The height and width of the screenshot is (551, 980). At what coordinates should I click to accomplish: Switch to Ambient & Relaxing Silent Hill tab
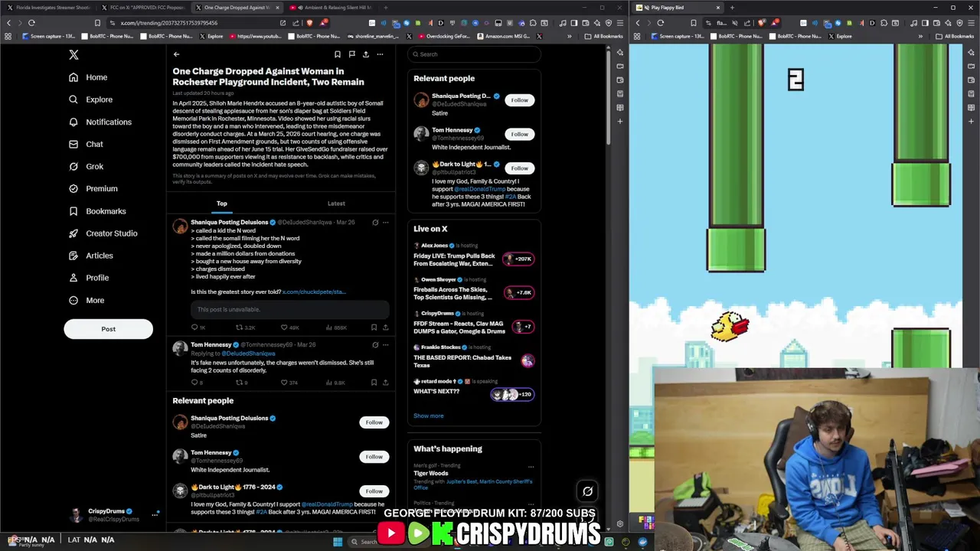pos(333,8)
